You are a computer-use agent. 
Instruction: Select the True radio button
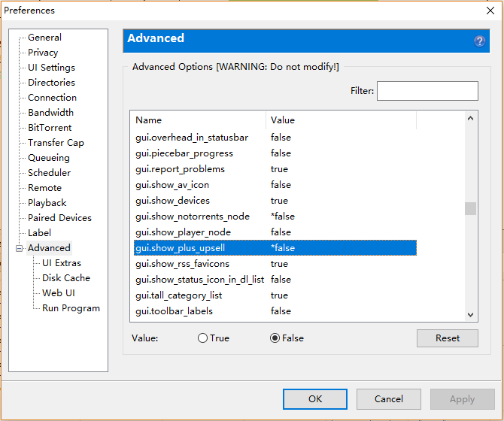point(202,338)
